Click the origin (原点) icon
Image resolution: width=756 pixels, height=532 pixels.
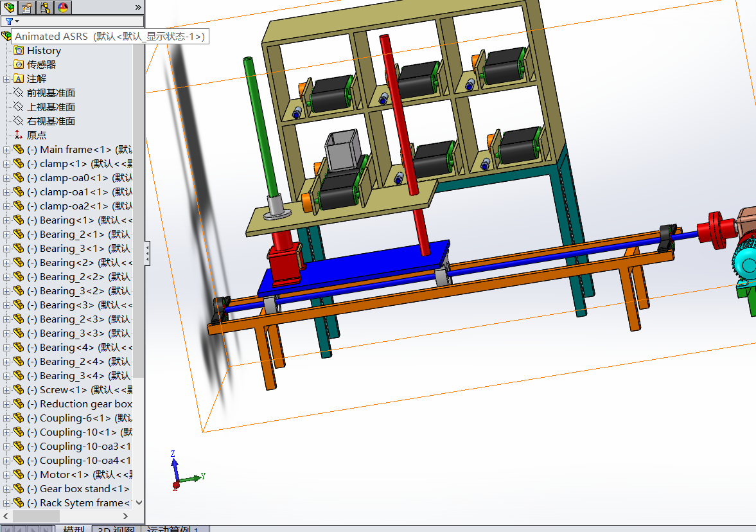[x=19, y=136]
